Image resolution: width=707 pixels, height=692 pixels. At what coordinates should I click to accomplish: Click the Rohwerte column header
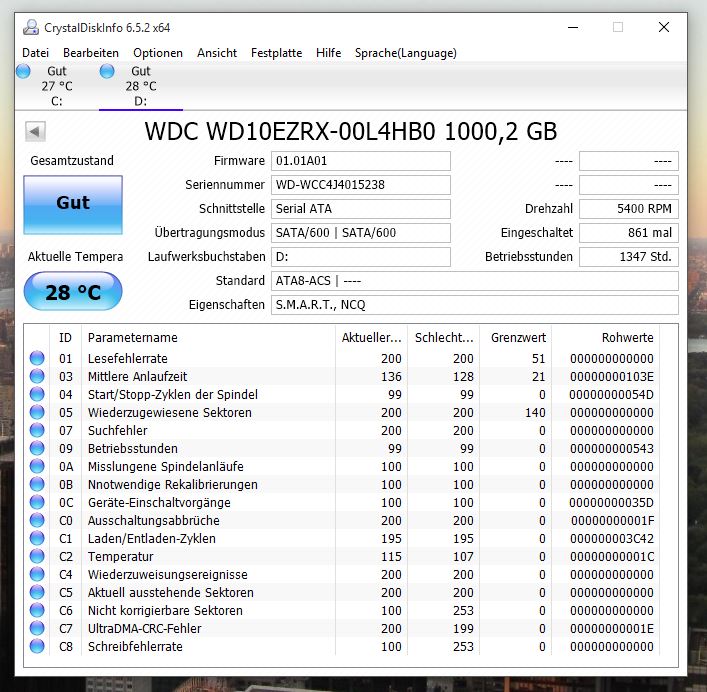click(606, 338)
